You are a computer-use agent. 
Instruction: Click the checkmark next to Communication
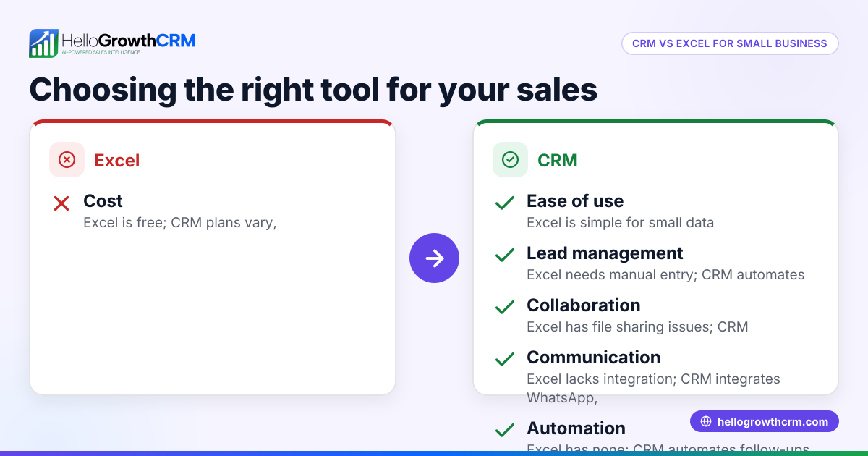pyautogui.click(x=505, y=360)
